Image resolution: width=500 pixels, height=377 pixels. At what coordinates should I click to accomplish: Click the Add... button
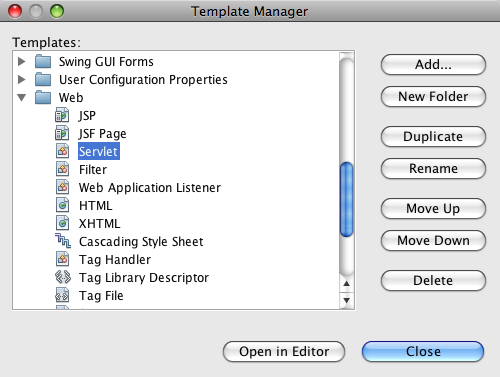click(x=433, y=65)
